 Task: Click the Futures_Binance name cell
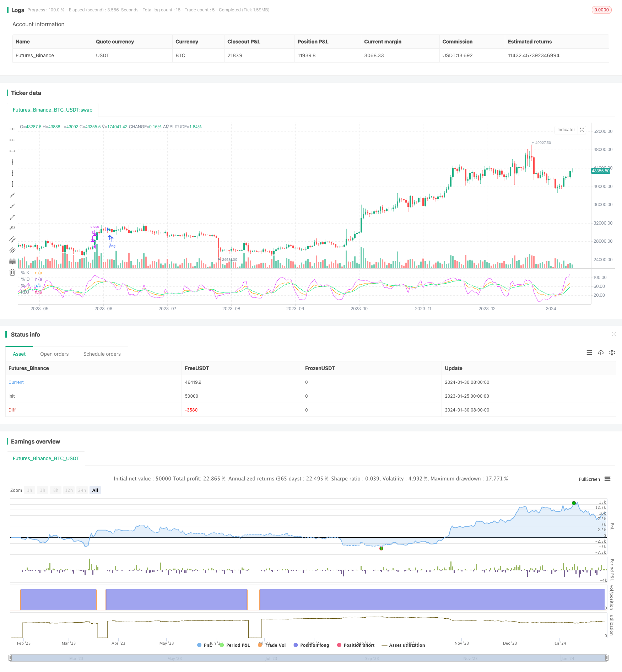[x=35, y=55]
